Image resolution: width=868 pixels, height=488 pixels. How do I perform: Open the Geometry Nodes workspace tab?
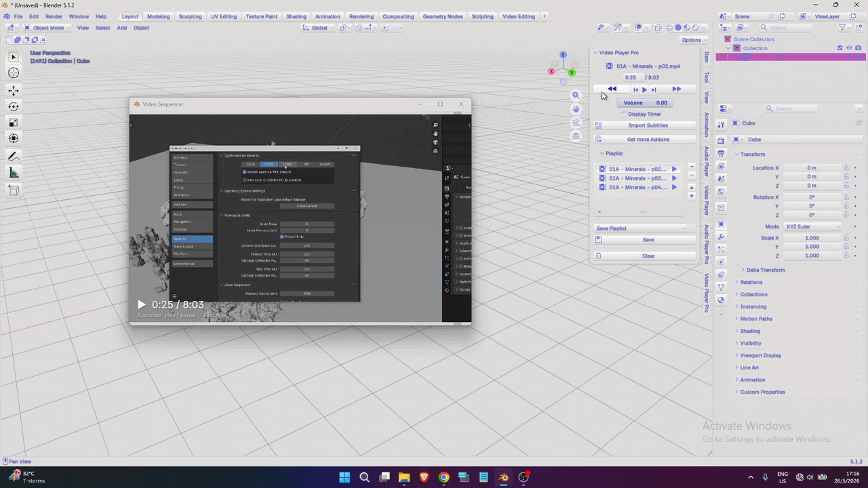(443, 16)
